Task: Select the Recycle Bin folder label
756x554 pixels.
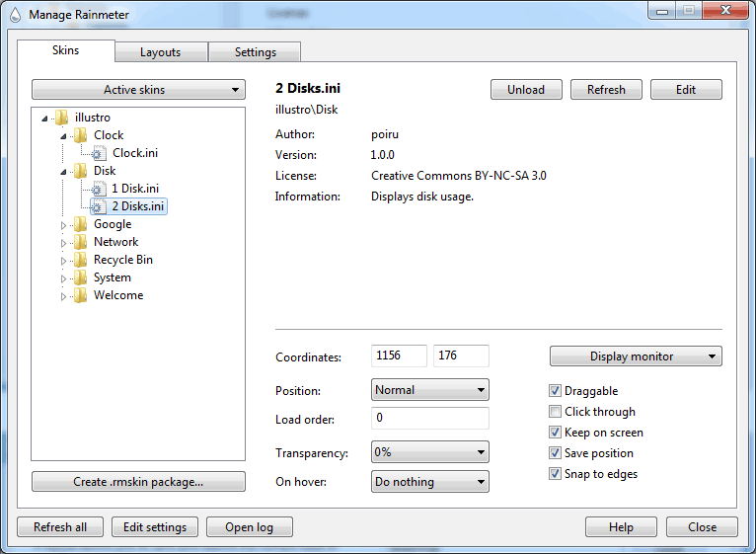Action: click(123, 260)
